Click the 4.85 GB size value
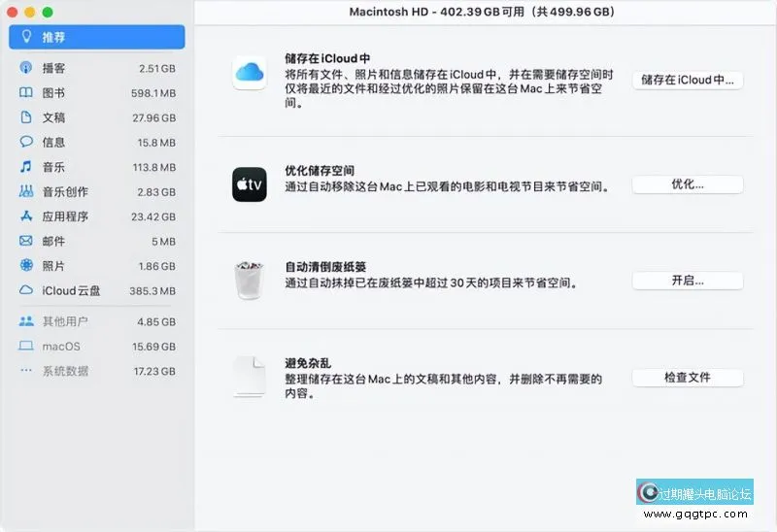Screen dimensions: 777x532 click(156, 322)
